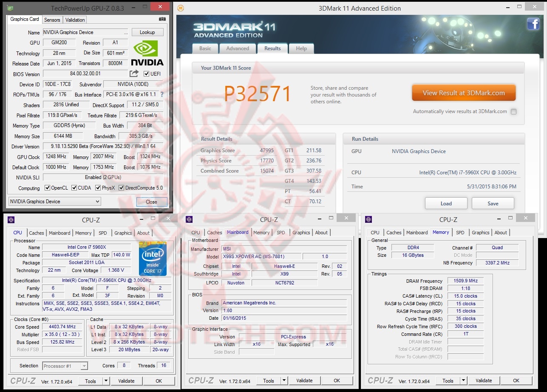Click the 3DMark 11 title bar icon
Screen dimensions: 547x392
(181, 8)
